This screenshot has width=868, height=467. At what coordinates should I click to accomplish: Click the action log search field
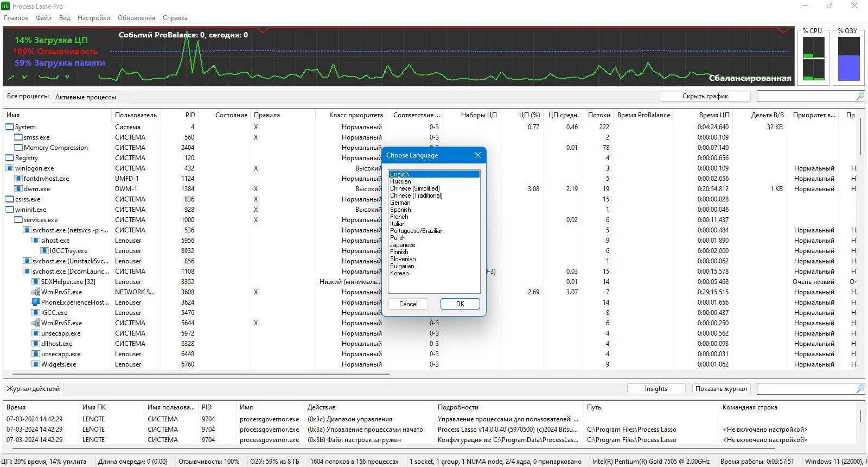[806, 389]
